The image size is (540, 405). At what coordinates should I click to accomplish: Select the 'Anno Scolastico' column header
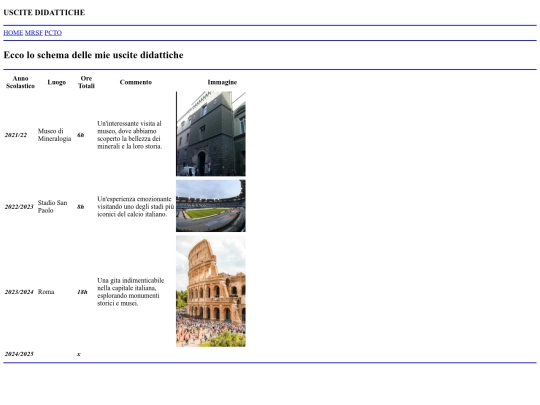click(x=20, y=82)
